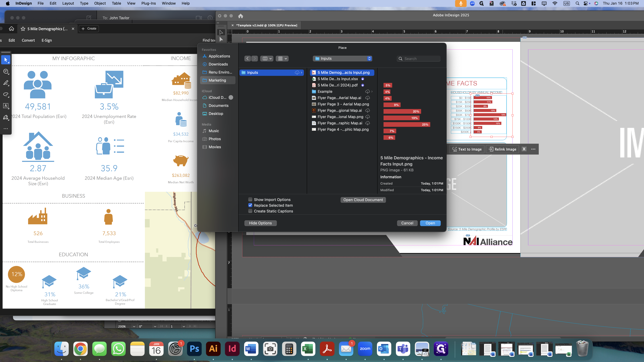Open Photoshop from the Dock
The image size is (644, 362).
pos(194,349)
